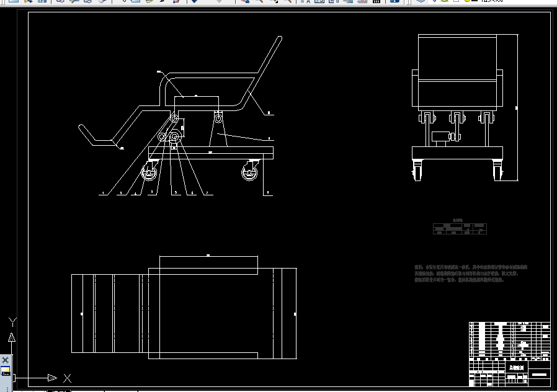
Task: Select the left caster in the front view
Action: tap(417, 171)
